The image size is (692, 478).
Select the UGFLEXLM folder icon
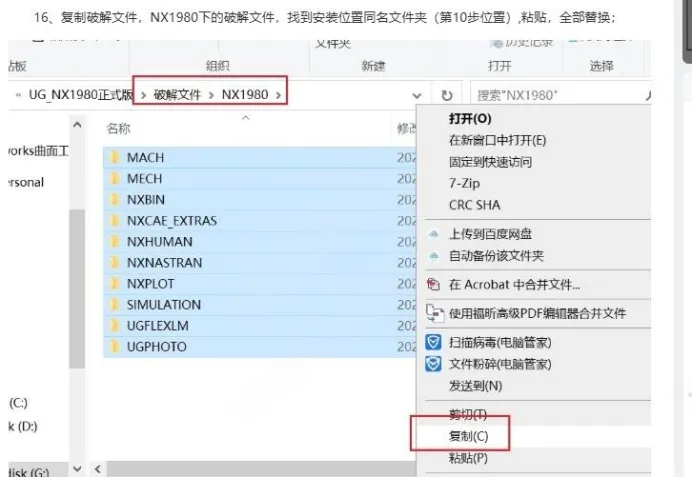pyautogui.click(x=114, y=326)
